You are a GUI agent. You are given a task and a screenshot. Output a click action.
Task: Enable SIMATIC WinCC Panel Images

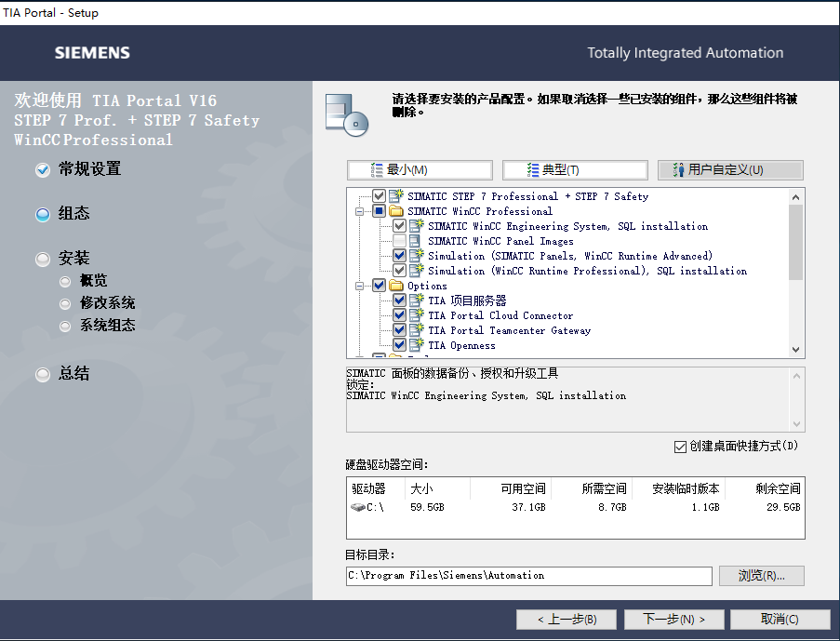[398, 240]
